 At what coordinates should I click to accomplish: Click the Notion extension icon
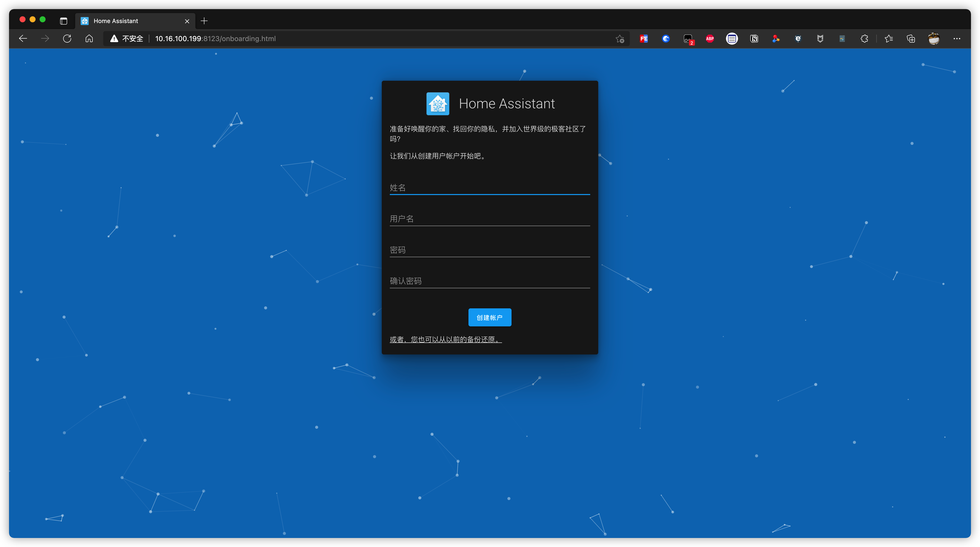tap(754, 38)
